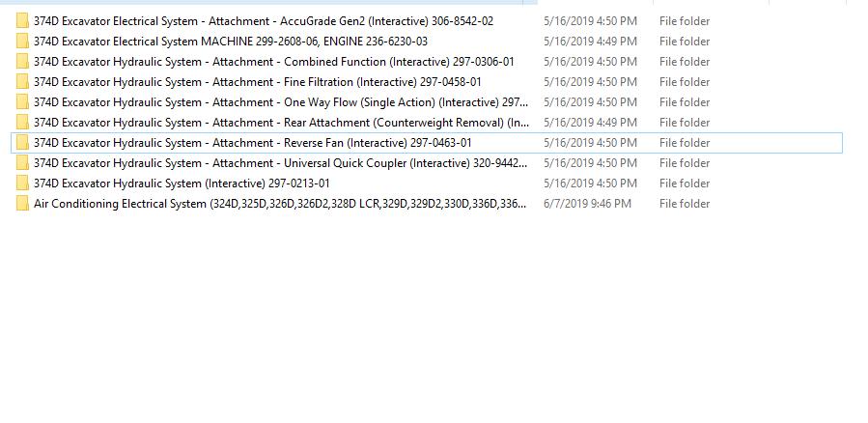Click folder icon of Universal Quick Coupler
Image resolution: width=868 pixels, height=423 pixels.
tap(22, 163)
